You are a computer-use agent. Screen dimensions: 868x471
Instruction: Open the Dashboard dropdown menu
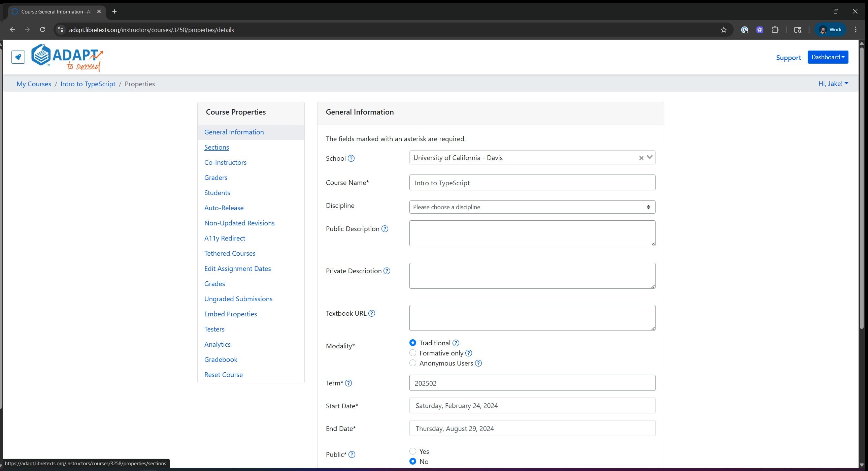coord(827,57)
